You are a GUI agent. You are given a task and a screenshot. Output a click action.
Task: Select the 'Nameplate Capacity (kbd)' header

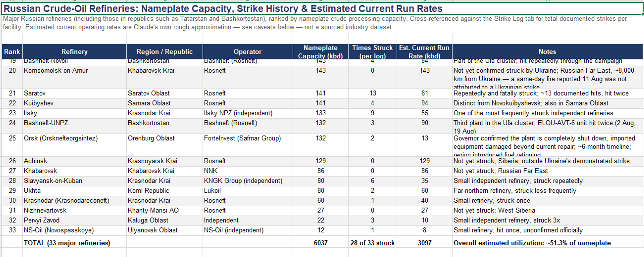pos(320,52)
